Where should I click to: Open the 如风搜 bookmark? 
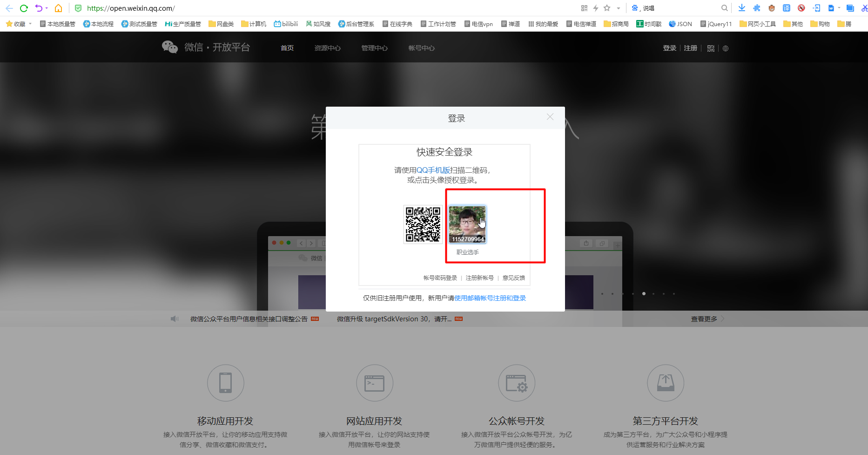coord(318,24)
